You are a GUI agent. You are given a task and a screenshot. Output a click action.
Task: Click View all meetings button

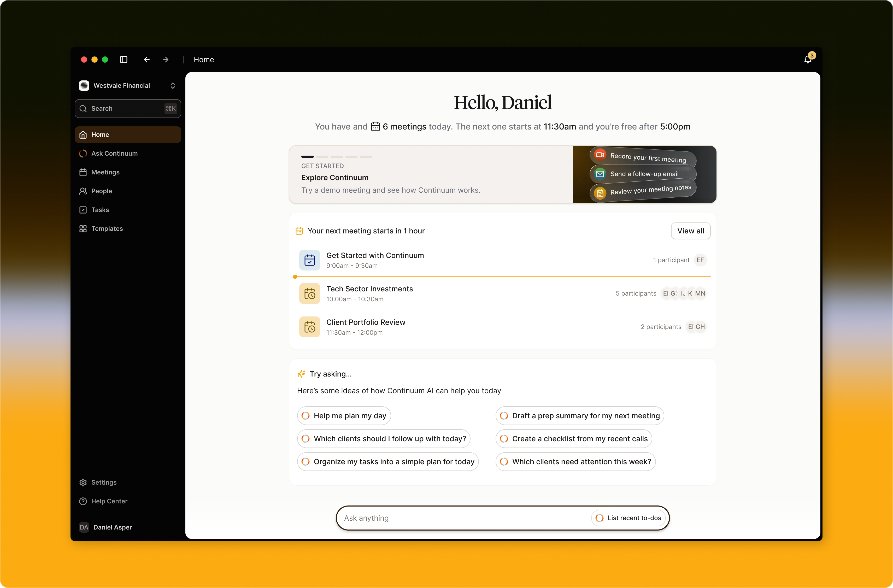[690, 231]
